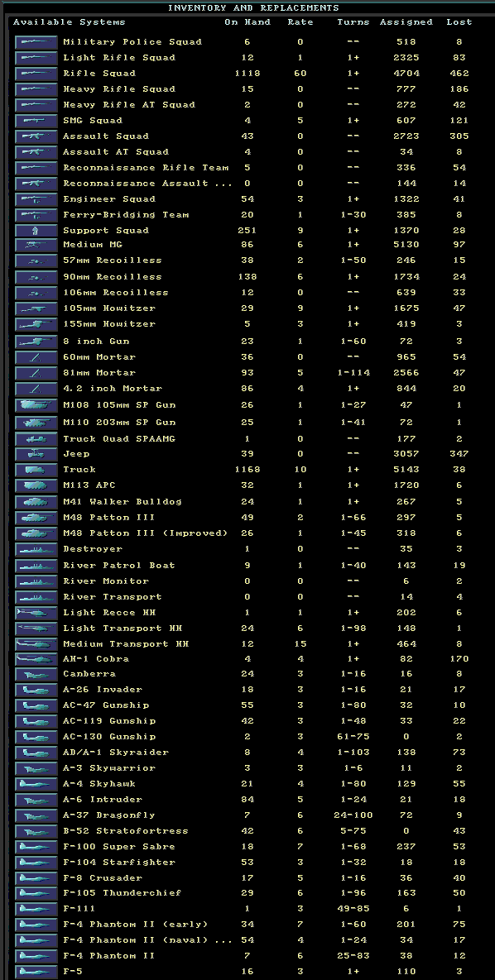Select the F-111 aircraft icon
Viewport: 495px width, 980px height.
point(36,908)
